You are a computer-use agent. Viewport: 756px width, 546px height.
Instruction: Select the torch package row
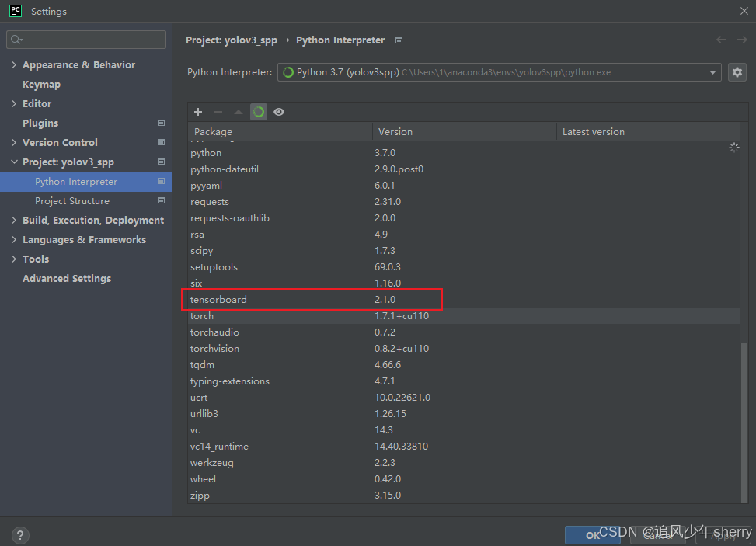(x=465, y=315)
